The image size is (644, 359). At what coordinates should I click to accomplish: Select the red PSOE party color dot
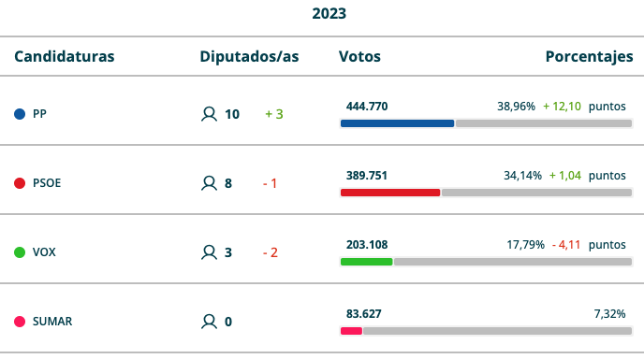[x=20, y=183]
